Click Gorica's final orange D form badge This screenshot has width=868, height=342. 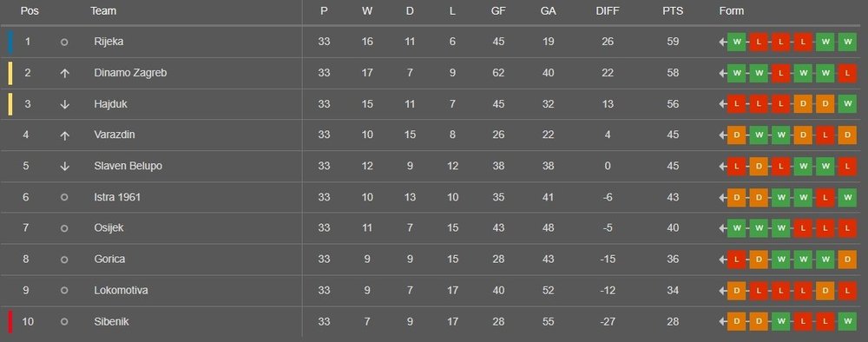[847, 259]
